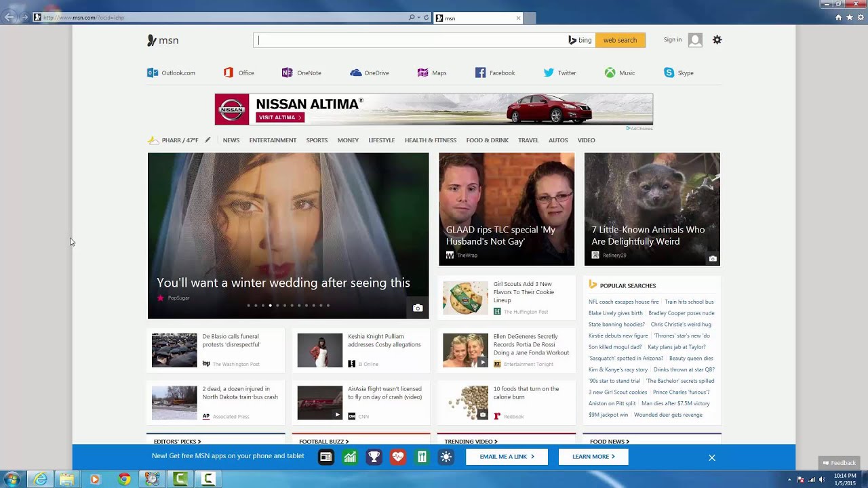Screen dimensions: 868x488
Task: Open the Office shortcut icon
Action: (x=229, y=73)
